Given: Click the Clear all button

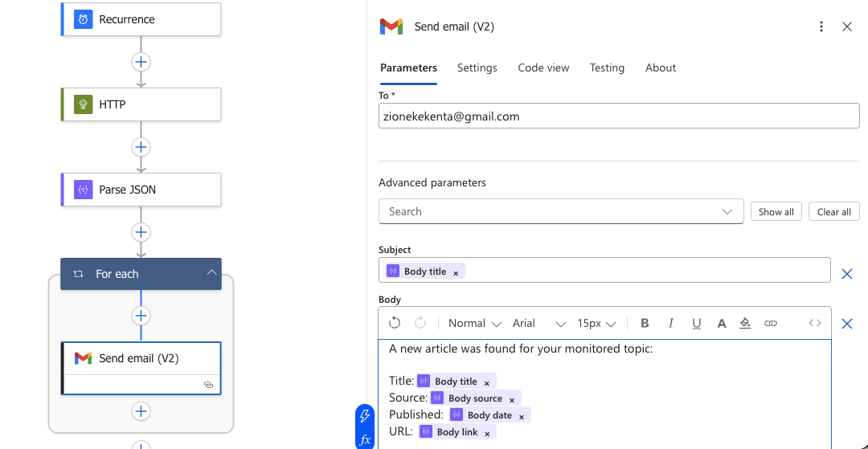Looking at the screenshot, I should [833, 211].
